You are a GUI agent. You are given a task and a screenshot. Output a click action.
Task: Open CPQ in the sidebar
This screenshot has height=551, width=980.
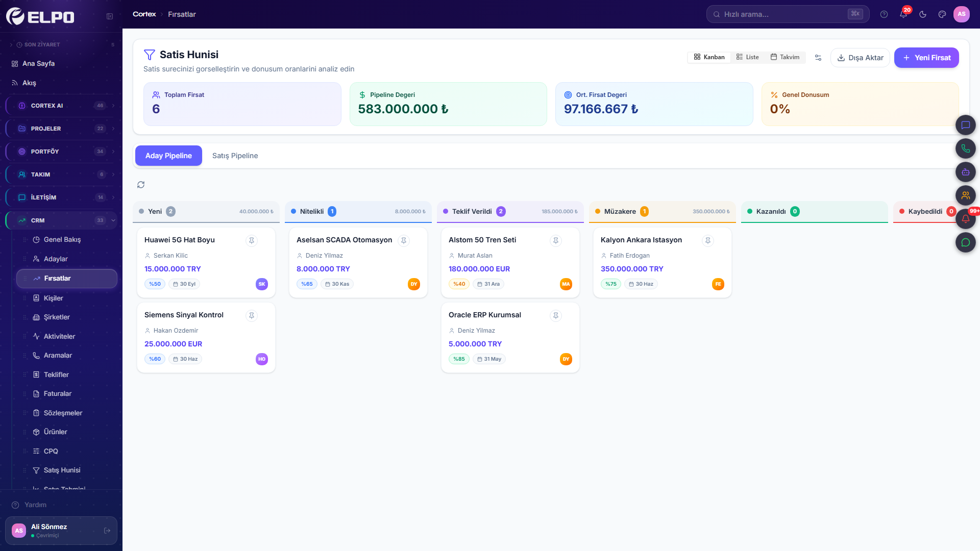[67, 452]
